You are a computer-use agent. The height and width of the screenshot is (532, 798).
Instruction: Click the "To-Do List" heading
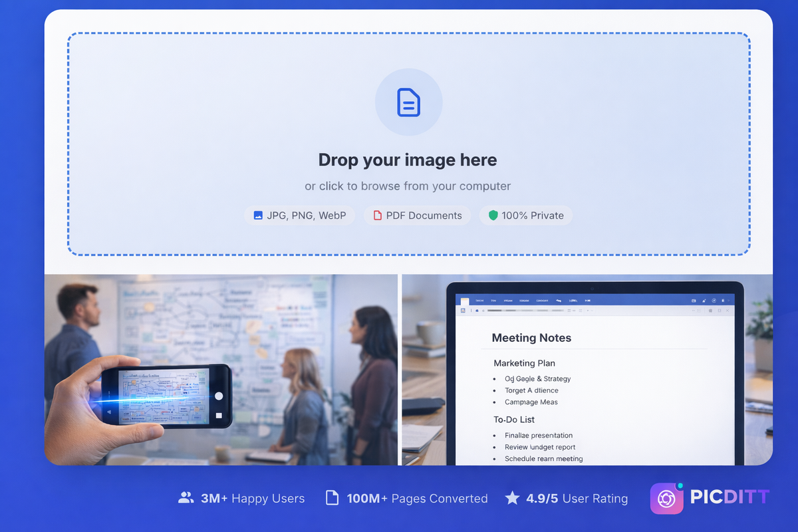pyautogui.click(x=514, y=420)
